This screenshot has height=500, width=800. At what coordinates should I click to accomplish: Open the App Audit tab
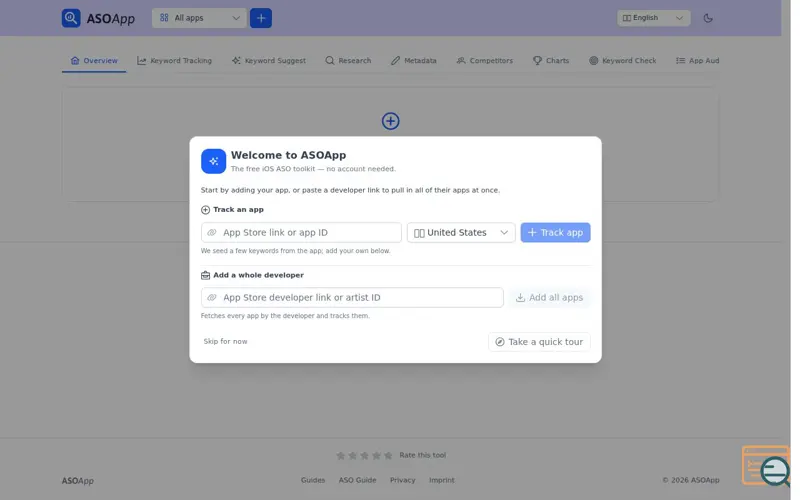click(x=697, y=60)
